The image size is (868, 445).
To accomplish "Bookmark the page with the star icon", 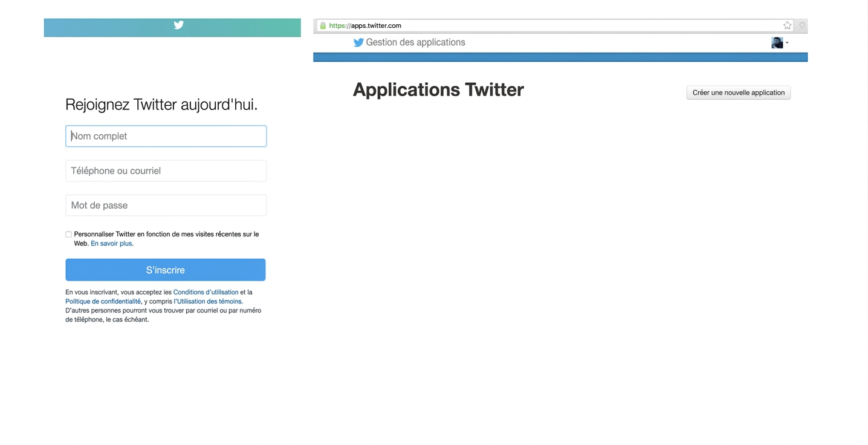I will coord(787,25).
